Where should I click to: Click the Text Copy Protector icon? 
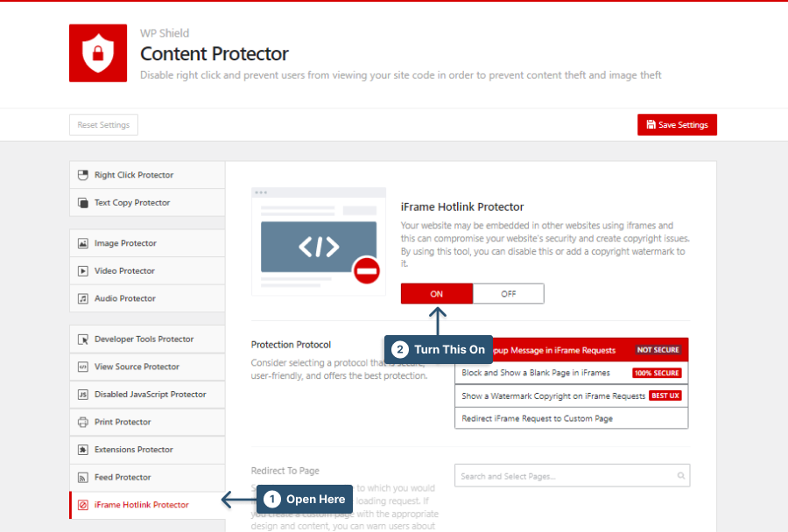coord(83,202)
